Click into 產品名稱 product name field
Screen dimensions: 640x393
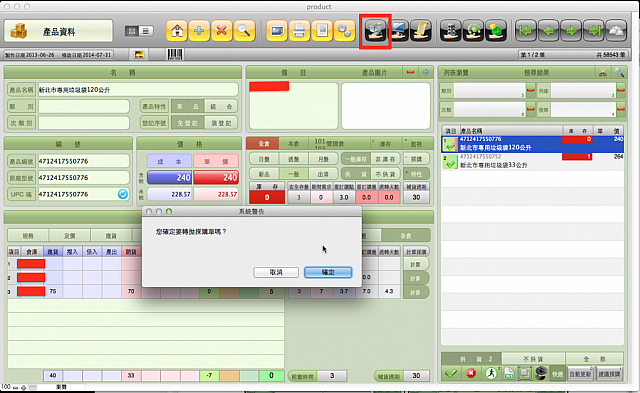tap(138, 90)
